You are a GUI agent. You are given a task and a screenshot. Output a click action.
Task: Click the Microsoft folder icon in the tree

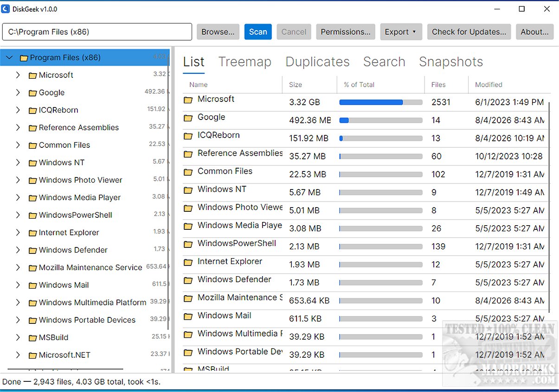click(32, 76)
